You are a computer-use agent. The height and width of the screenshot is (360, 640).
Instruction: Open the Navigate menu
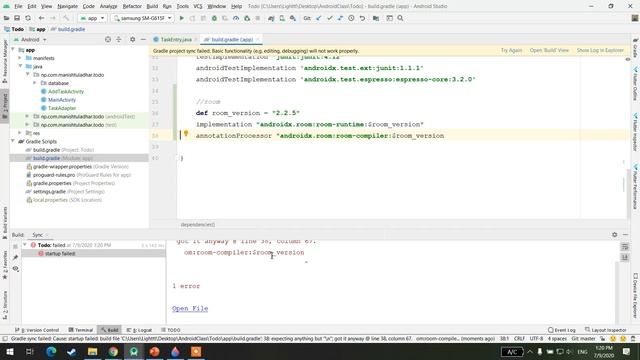pos(67,6)
